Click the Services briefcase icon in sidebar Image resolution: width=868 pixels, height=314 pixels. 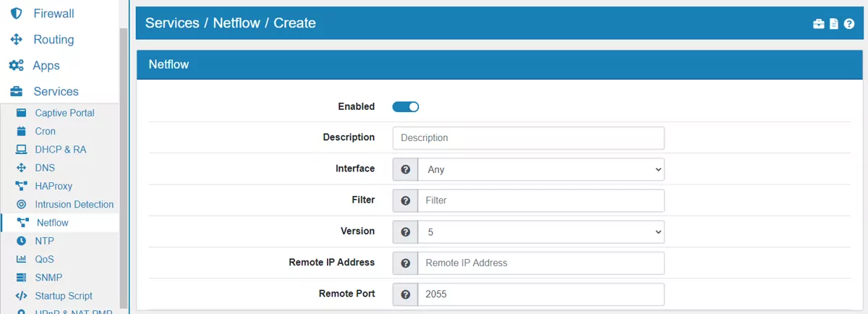[x=17, y=91]
